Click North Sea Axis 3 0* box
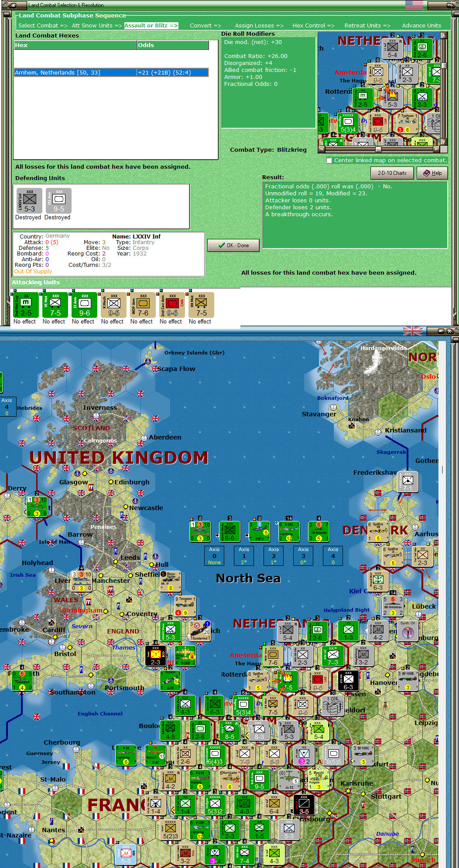The image size is (459, 868). 303,556
